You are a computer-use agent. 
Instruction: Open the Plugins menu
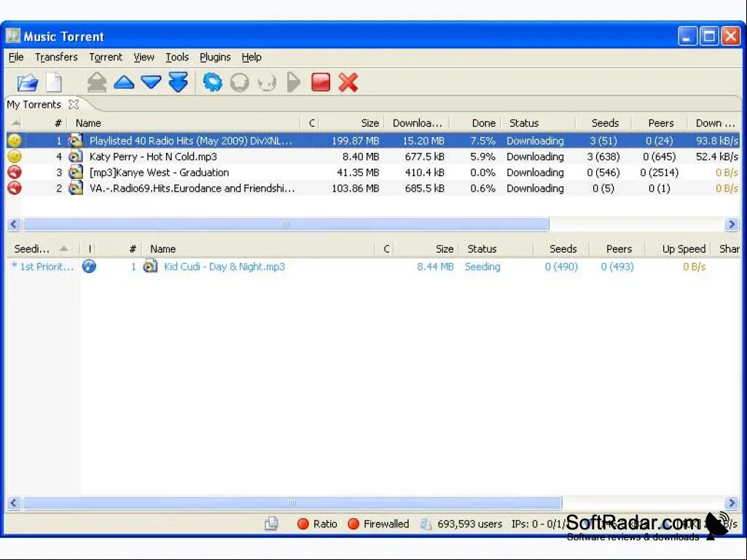click(x=215, y=57)
